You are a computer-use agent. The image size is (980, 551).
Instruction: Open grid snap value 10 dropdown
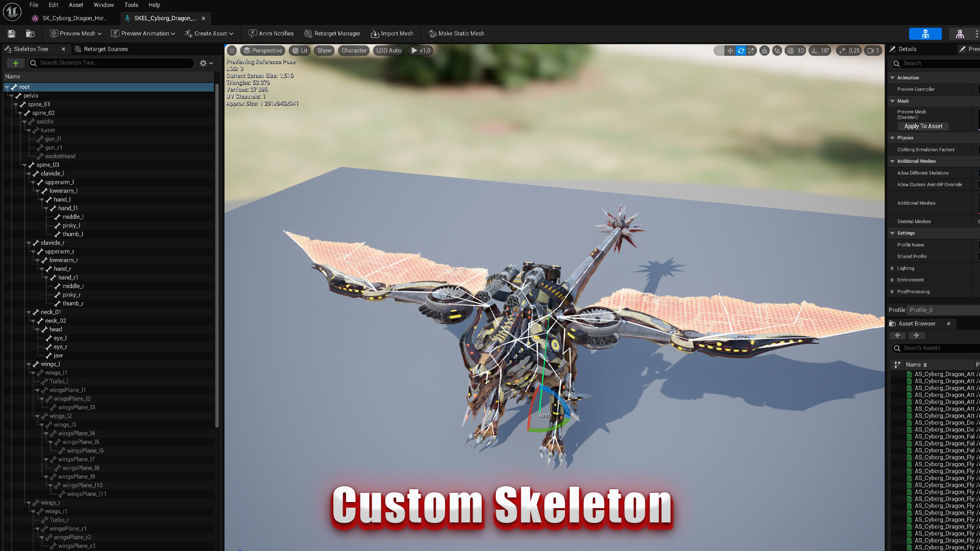pyautogui.click(x=801, y=51)
